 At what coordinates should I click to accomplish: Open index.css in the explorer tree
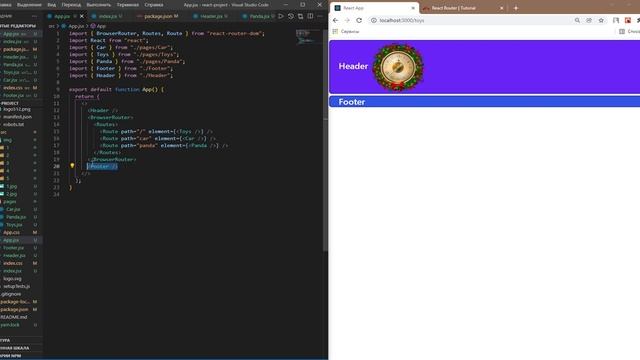[13, 263]
